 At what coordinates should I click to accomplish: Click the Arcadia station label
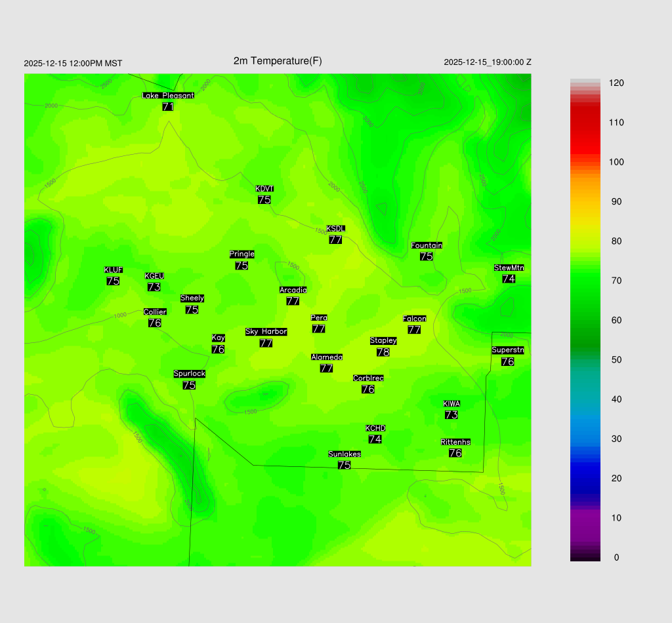tap(293, 290)
